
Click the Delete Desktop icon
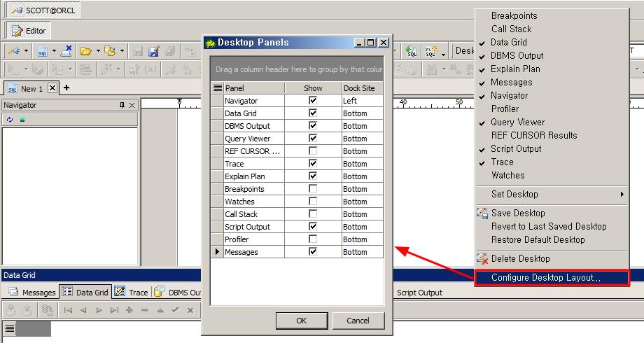(x=482, y=258)
